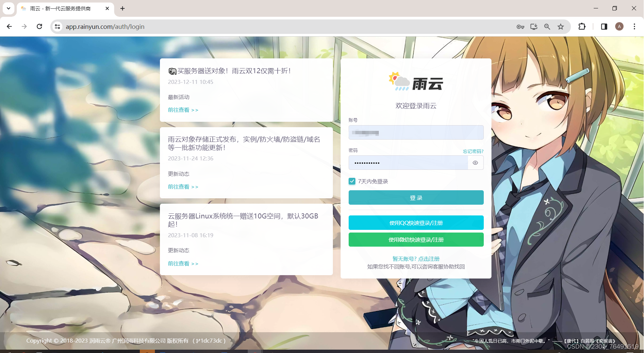The image size is (644, 353).
Task: Click the 忘记密码? link
Action: (x=473, y=151)
